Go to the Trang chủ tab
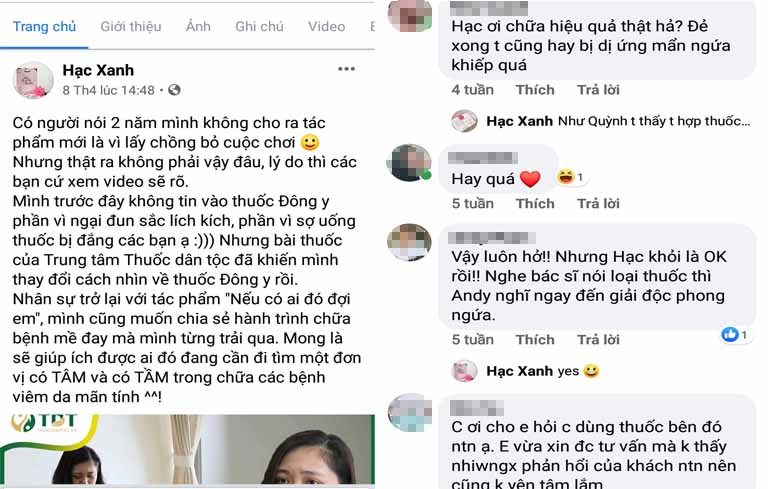Image resolution: width=768 pixels, height=489 pixels. 44,26
